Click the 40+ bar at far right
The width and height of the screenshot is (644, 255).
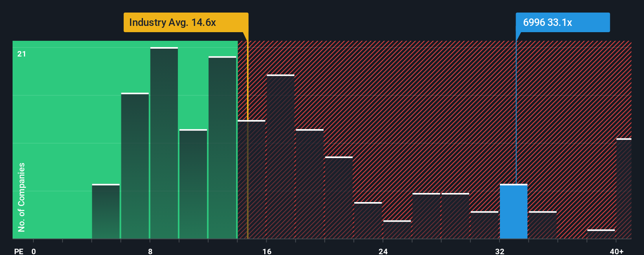tap(624, 189)
